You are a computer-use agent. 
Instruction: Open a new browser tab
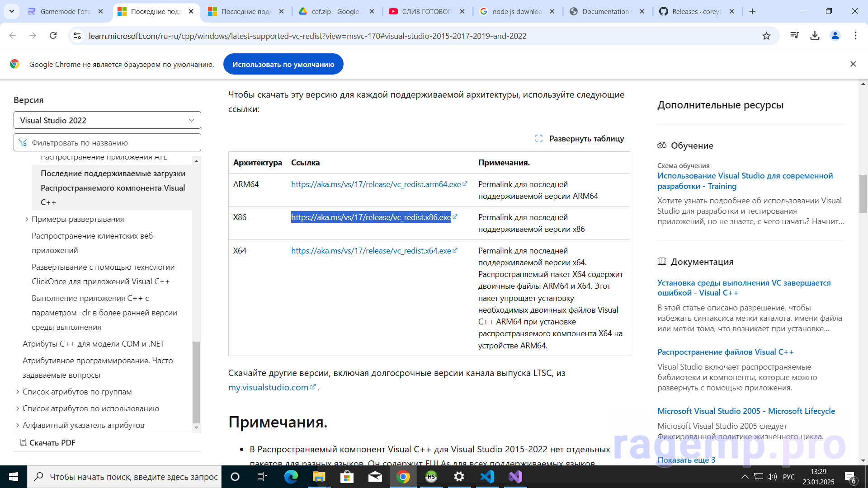point(752,11)
